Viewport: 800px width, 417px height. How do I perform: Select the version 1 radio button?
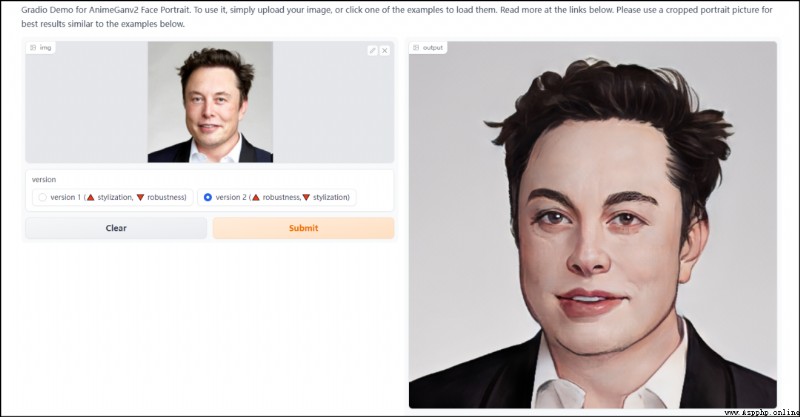tap(42, 198)
